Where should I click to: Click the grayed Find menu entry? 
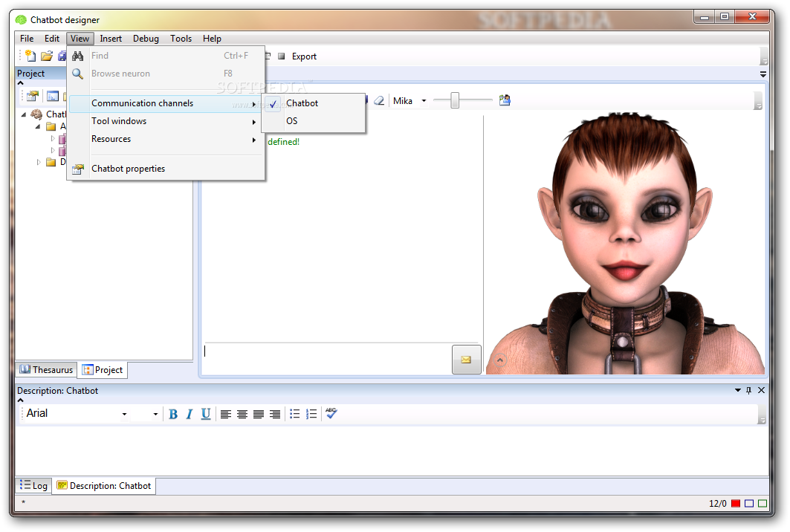click(165, 56)
